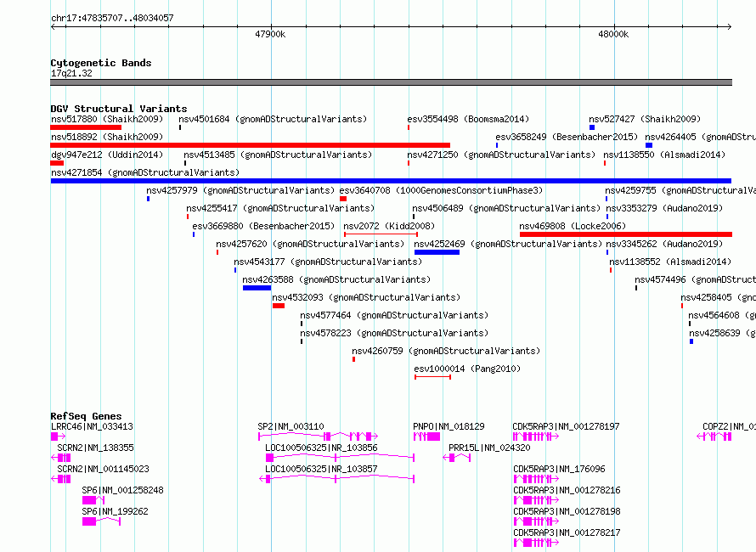This screenshot has height=552, width=756.
Task: Open the Cytogenetic Bands track title
Action: pyautogui.click(x=101, y=63)
